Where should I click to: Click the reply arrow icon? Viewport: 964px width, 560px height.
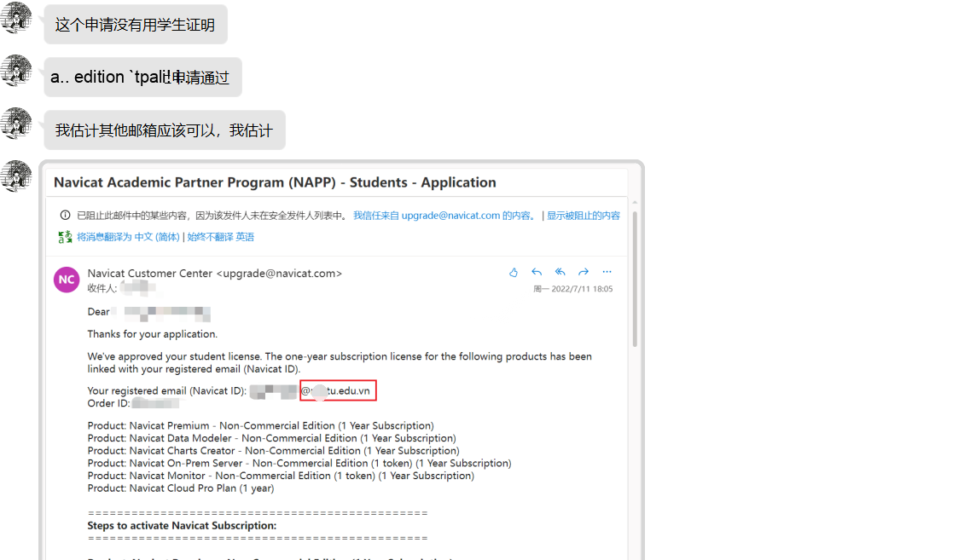(537, 272)
